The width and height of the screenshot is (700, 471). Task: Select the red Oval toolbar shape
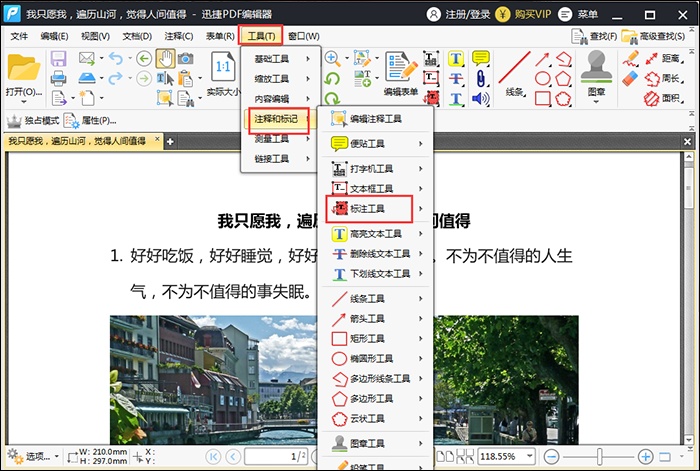[543, 79]
